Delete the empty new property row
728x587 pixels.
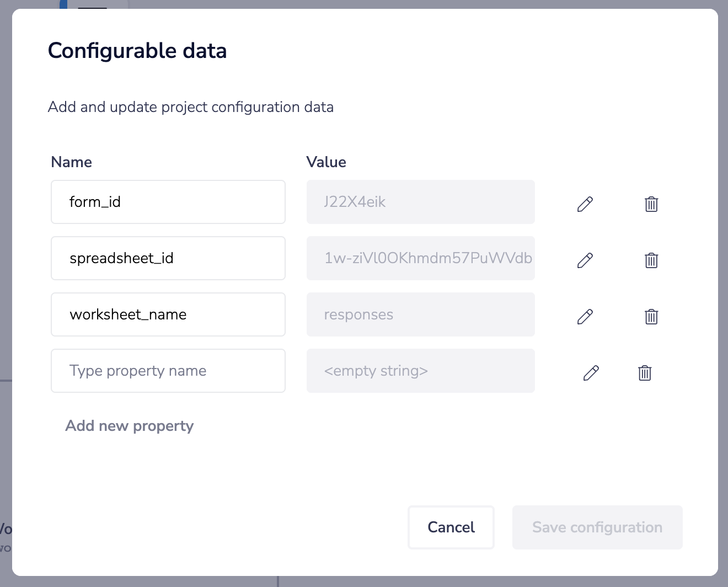point(644,373)
